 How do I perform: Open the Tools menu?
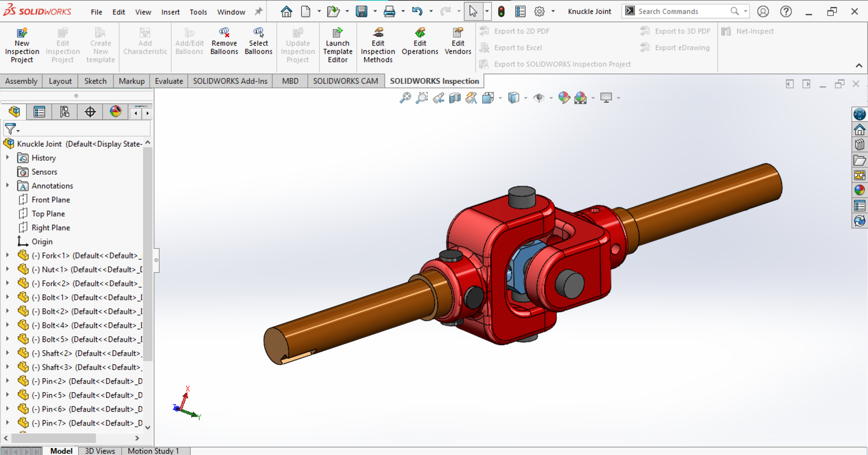pyautogui.click(x=198, y=12)
